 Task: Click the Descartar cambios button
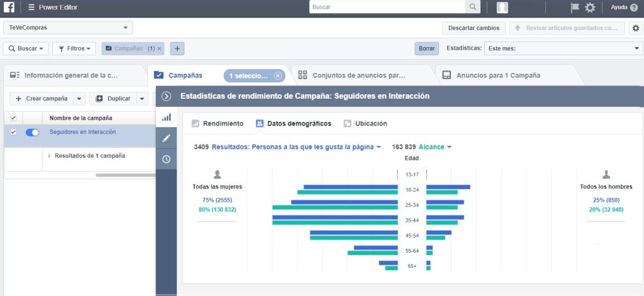coord(474,28)
